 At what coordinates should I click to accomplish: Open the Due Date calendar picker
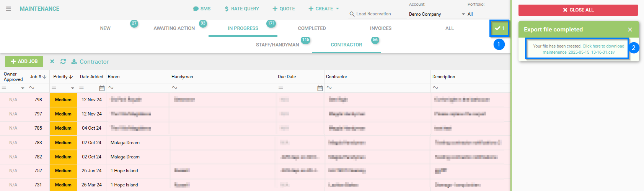click(320, 88)
